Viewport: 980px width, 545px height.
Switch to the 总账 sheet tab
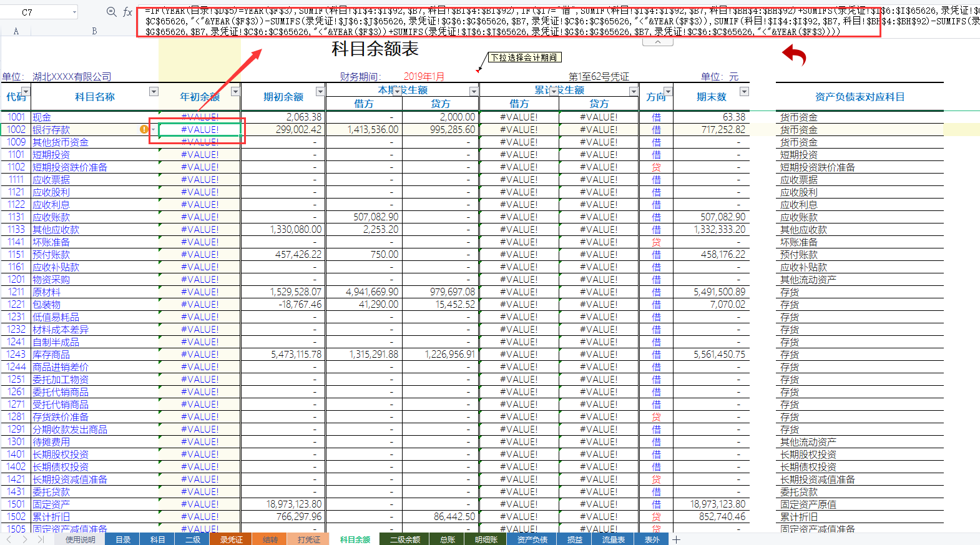pos(448,539)
